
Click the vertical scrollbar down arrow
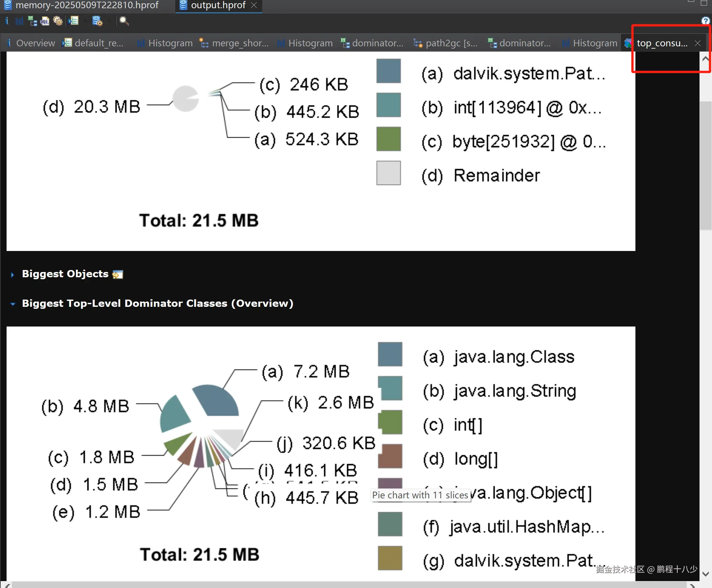tap(705, 574)
